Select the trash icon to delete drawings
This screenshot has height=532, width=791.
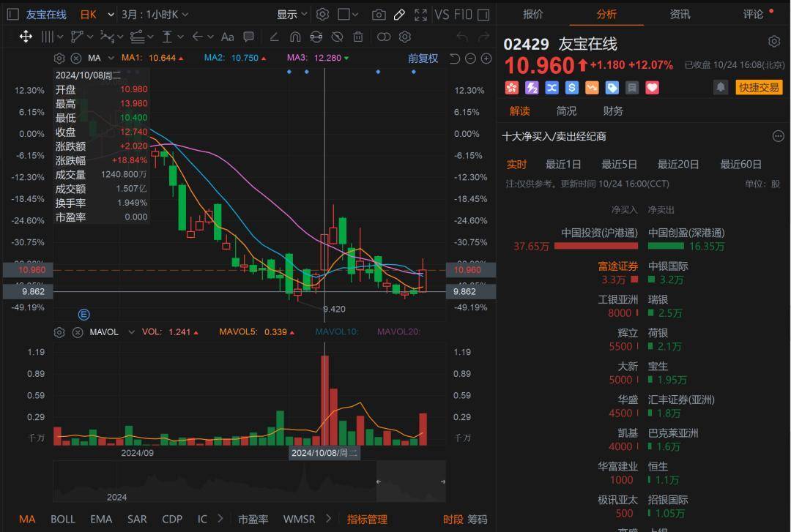pos(357,37)
